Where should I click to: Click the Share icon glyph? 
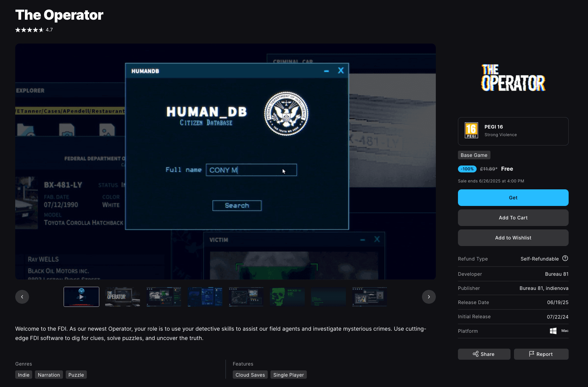(476, 354)
